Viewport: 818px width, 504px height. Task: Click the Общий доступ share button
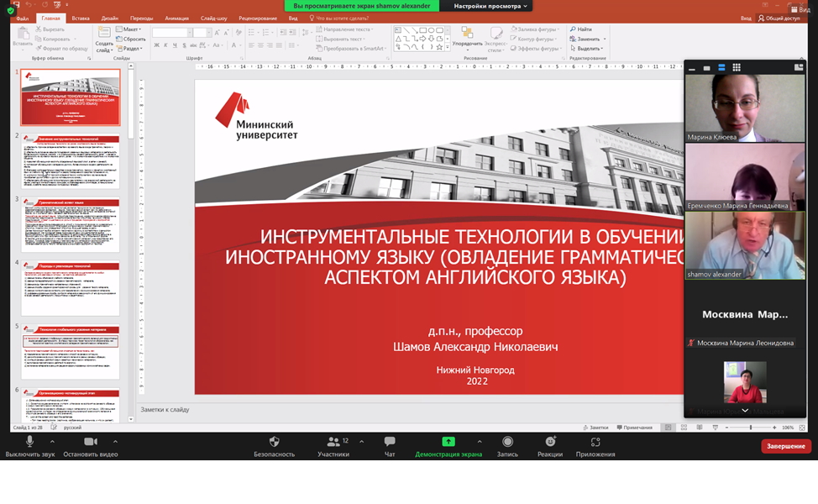[x=779, y=18]
